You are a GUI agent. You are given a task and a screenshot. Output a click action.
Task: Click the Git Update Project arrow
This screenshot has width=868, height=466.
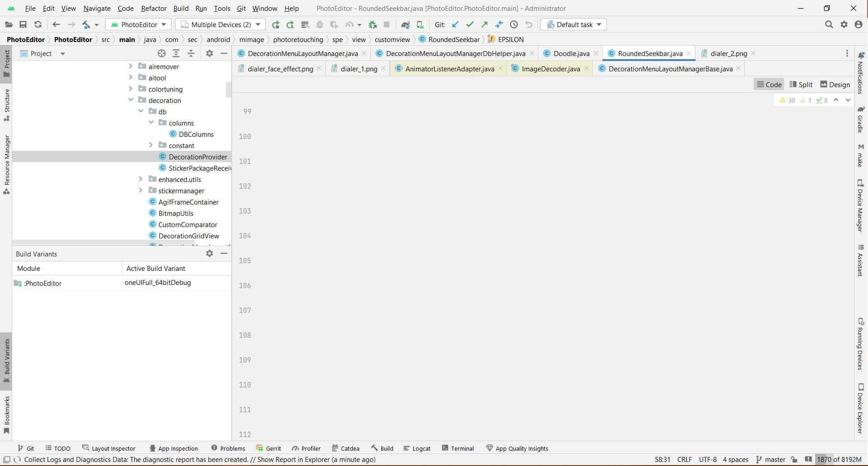[x=455, y=24]
